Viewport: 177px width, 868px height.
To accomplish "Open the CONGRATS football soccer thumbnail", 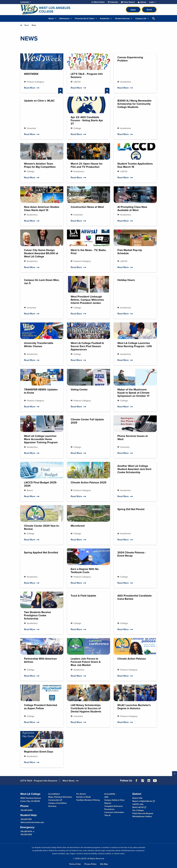I will tap(88, 331).
